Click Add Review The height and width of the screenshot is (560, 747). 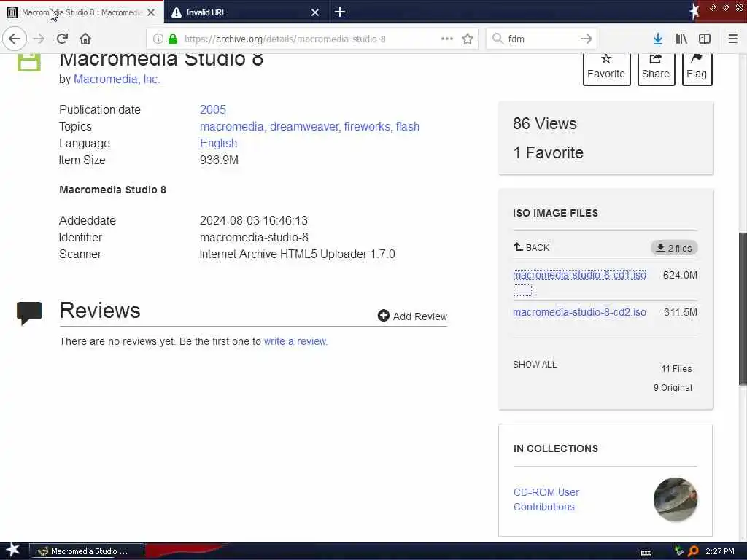tap(412, 316)
